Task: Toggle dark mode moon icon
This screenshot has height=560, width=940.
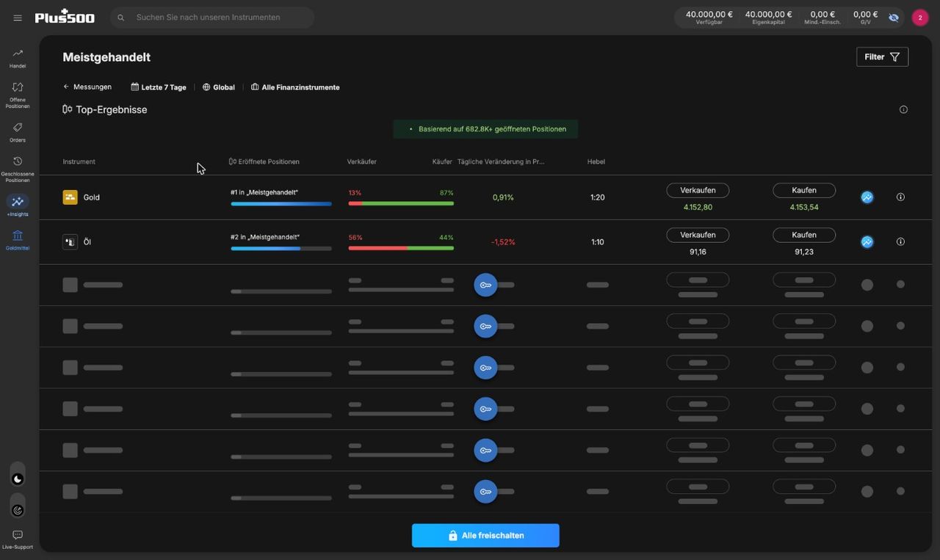Action: [18, 479]
